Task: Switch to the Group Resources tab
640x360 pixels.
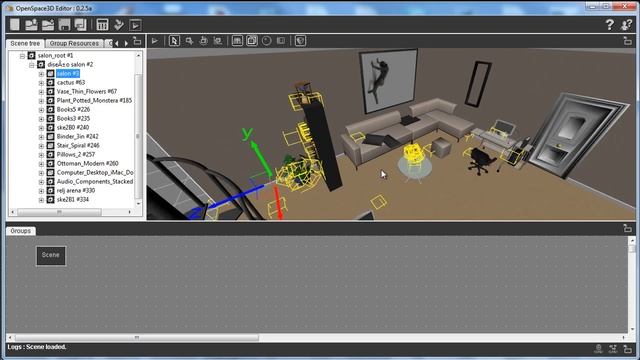Action: pyautogui.click(x=74, y=43)
